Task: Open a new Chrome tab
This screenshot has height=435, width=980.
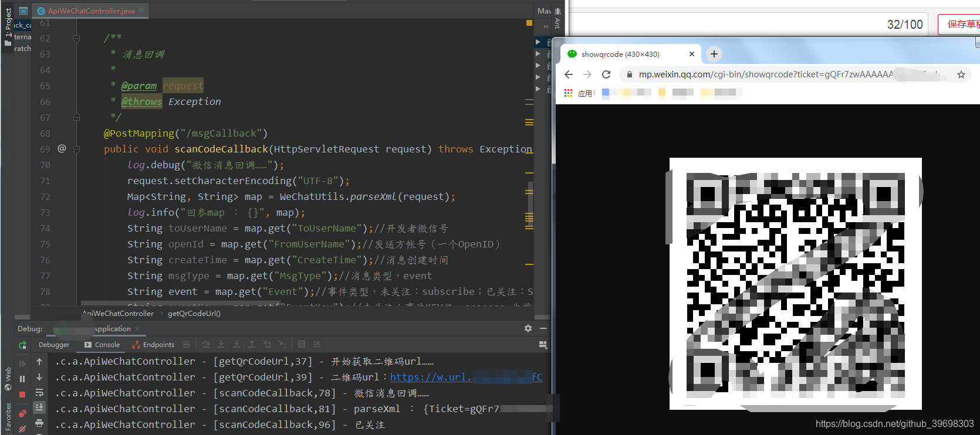Action: pos(714,54)
